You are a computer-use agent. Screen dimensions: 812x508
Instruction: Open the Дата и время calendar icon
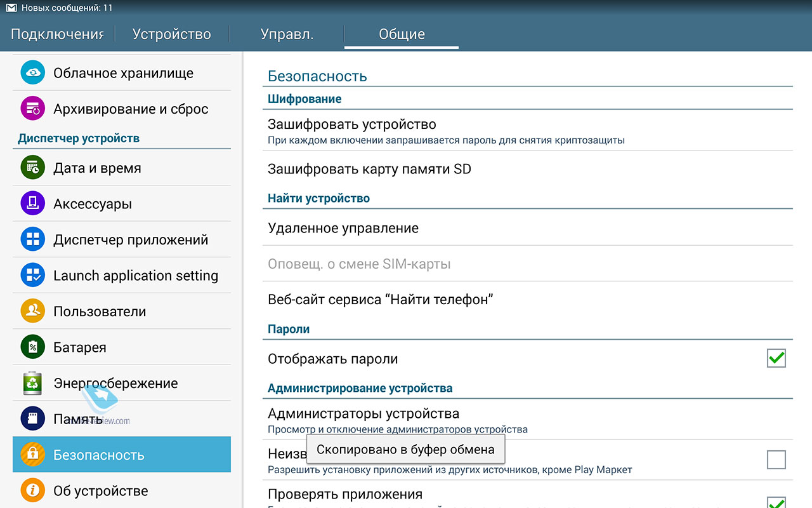point(32,168)
